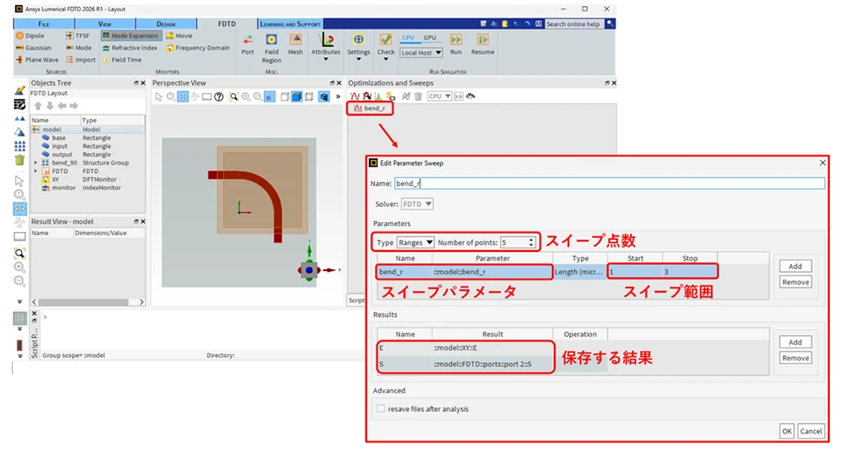868x476 pixels.
Task: Select the FDTD ribbon tab
Action: click(227, 23)
